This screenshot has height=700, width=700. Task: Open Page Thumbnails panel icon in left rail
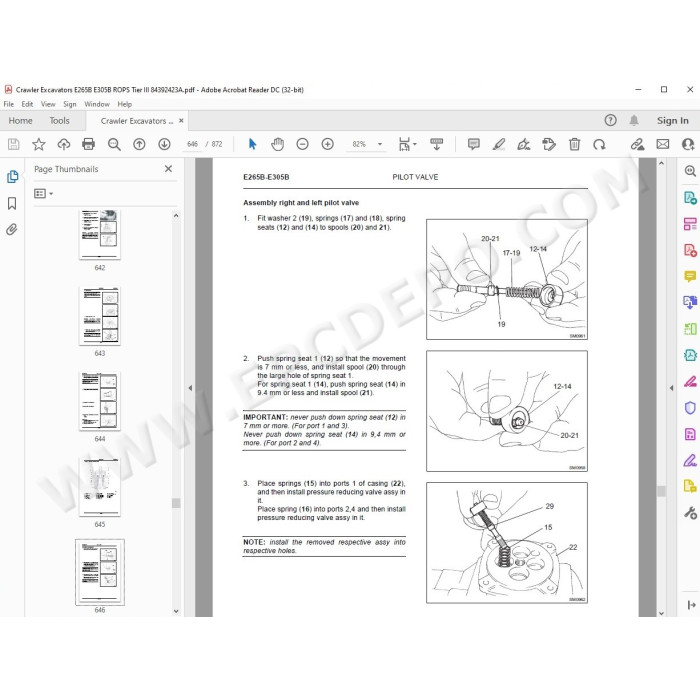(x=12, y=177)
